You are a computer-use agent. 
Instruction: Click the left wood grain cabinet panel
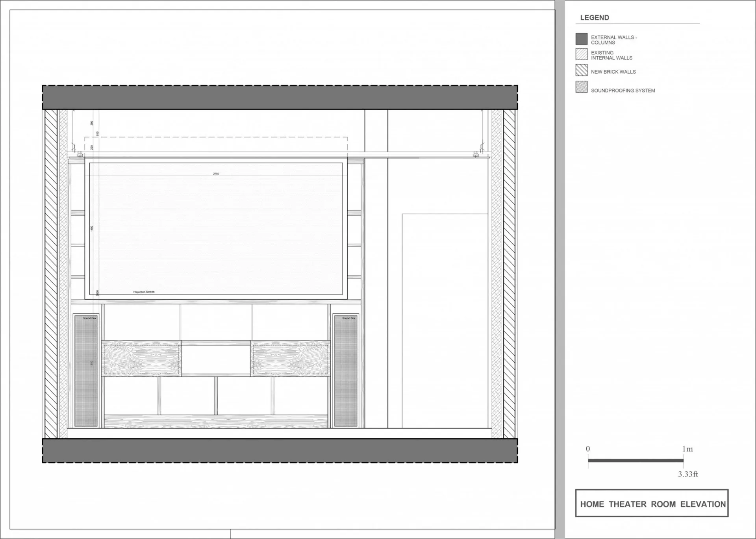pyautogui.click(x=141, y=358)
